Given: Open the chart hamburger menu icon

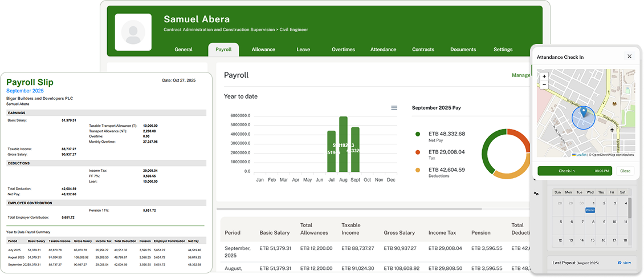Looking at the screenshot, I should [x=394, y=108].
